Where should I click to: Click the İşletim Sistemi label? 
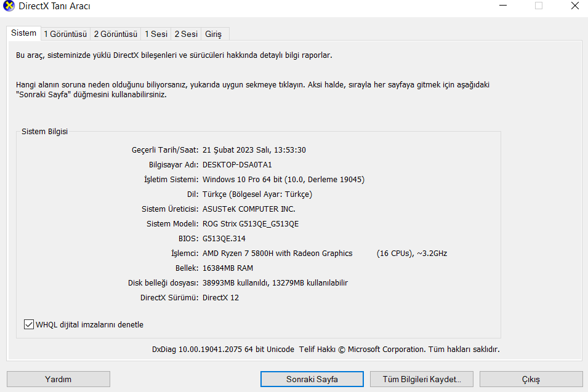click(171, 180)
